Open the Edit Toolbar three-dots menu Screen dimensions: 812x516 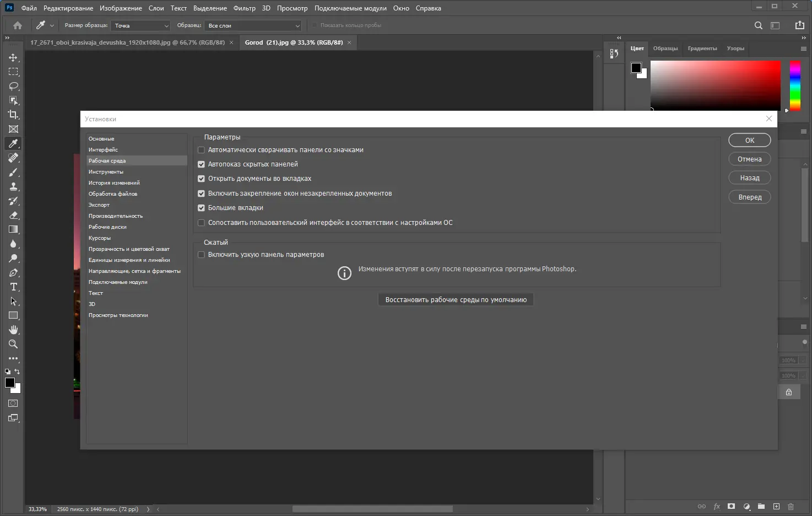tap(13, 358)
